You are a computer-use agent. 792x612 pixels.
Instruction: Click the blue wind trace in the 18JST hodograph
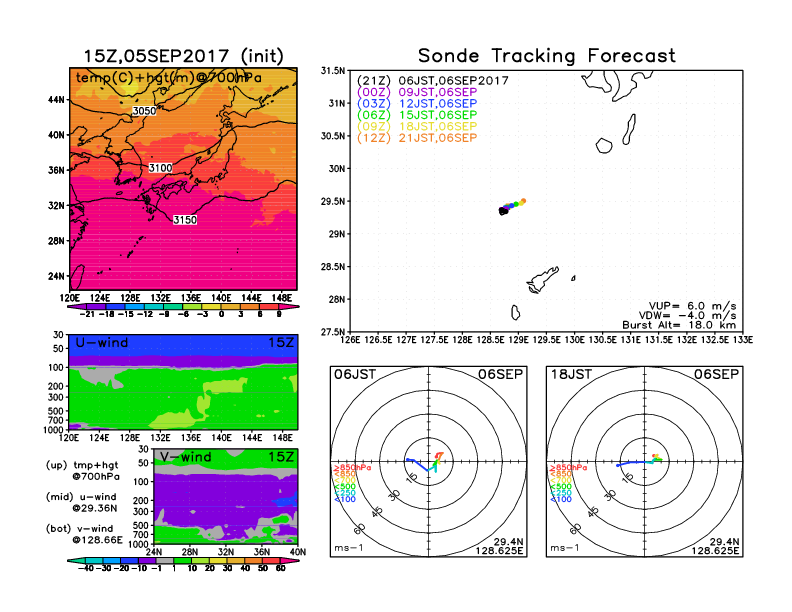point(632,463)
